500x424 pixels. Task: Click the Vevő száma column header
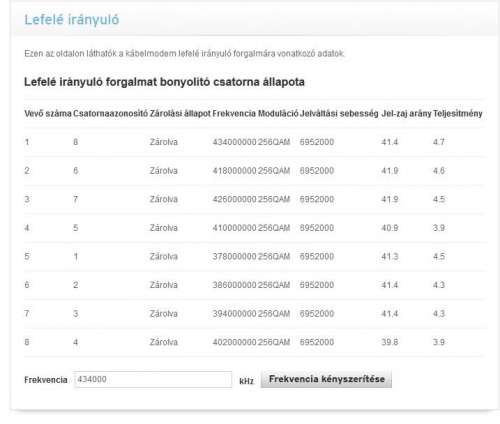48,114
